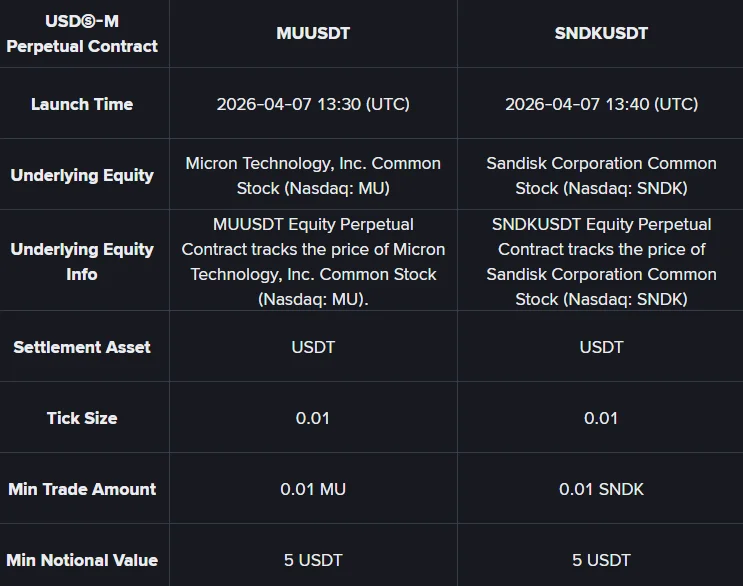
Task: Click the SNDKUSDT Equity Perpetual Contract description
Action: coord(601,261)
